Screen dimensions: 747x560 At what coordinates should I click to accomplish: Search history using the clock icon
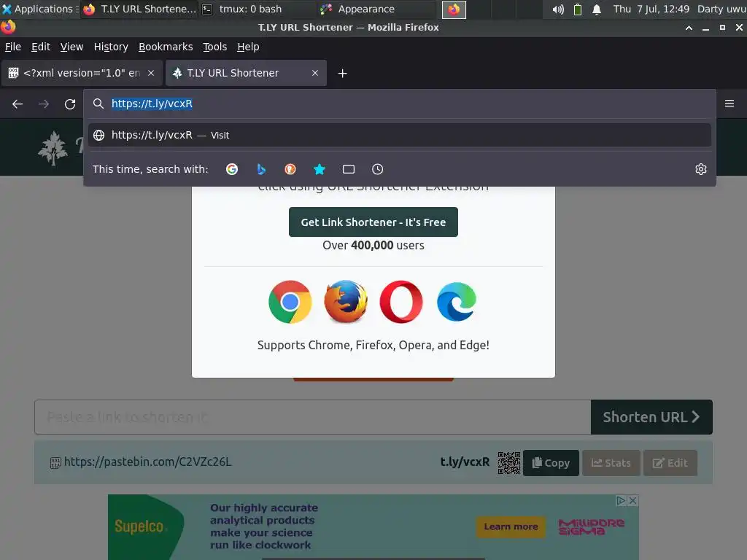click(x=377, y=169)
